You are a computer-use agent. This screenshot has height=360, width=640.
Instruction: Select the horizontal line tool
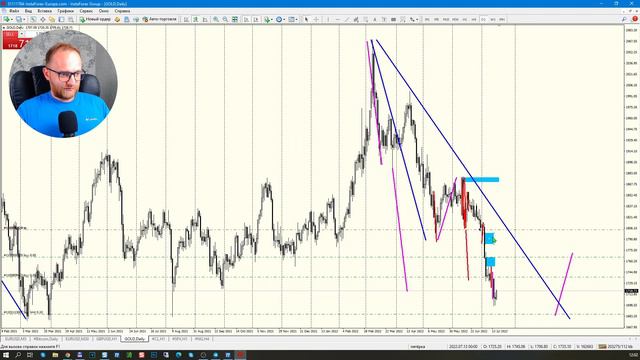338,19
